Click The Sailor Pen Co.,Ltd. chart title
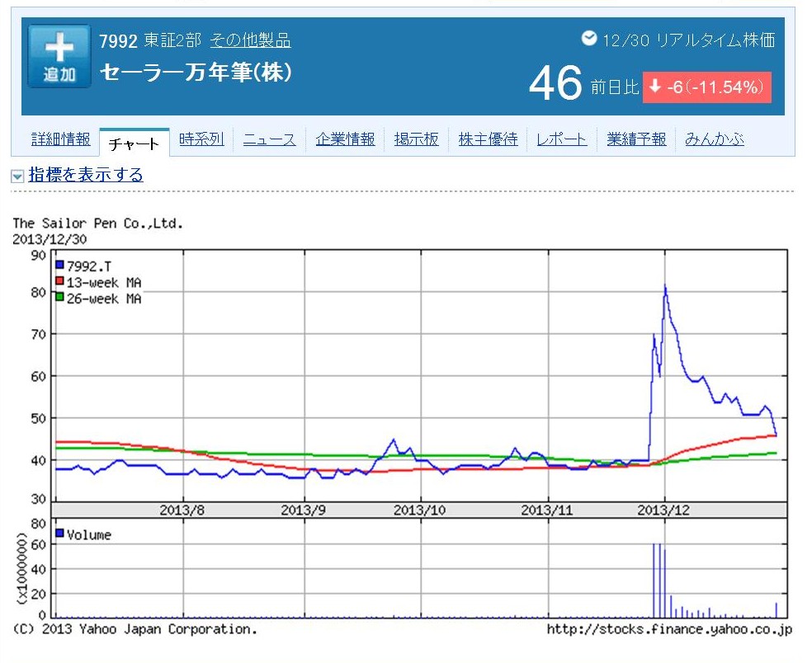Image resolution: width=812 pixels, height=663 pixels. pyautogui.click(x=98, y=223)
